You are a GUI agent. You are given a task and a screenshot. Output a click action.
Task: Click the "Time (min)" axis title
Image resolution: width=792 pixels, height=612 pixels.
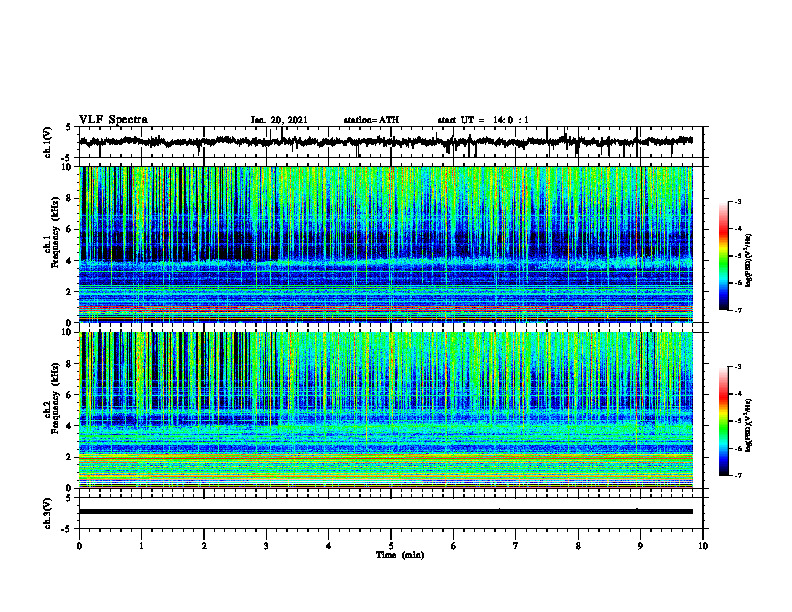[x=400, y=555]
